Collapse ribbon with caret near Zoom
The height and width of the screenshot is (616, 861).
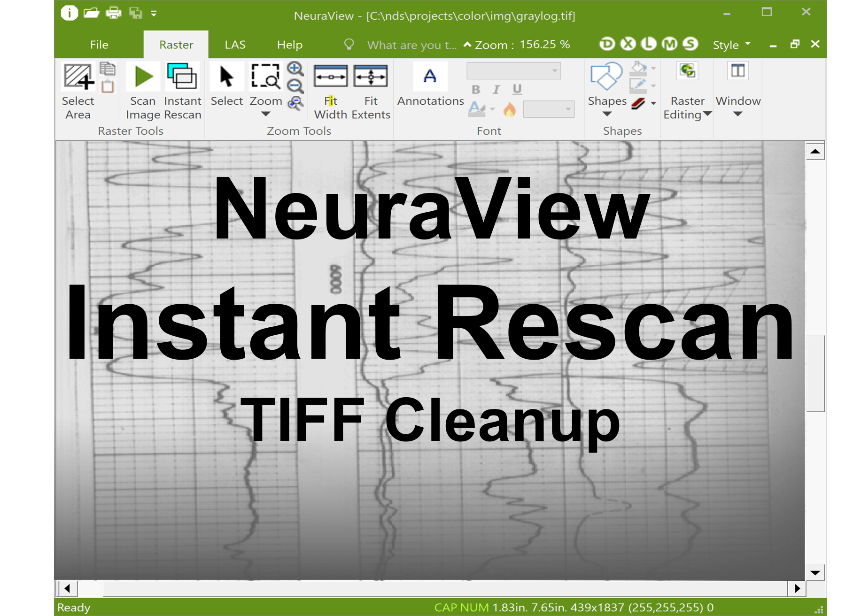pyautogui.click(x=467, y=45)
